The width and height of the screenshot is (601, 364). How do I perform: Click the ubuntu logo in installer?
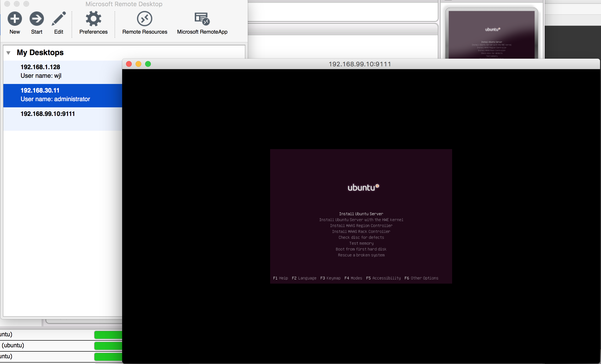(363, 187)
